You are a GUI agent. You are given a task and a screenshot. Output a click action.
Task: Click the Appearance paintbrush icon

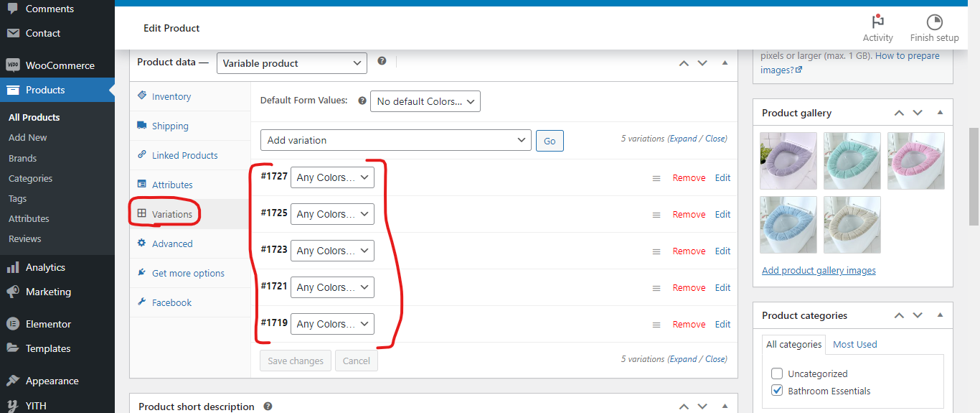(13, 381)
